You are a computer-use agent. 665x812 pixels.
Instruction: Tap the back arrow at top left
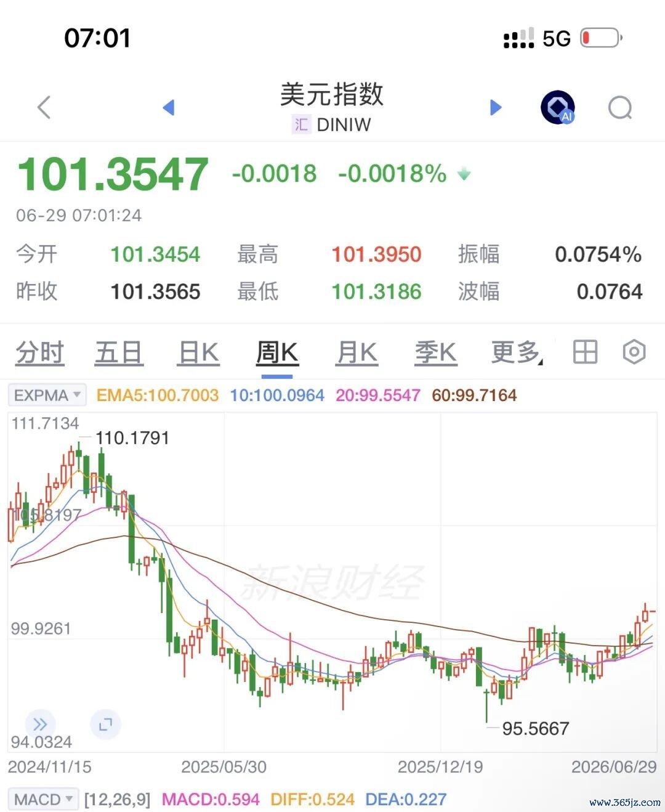[x=44, y=108]
